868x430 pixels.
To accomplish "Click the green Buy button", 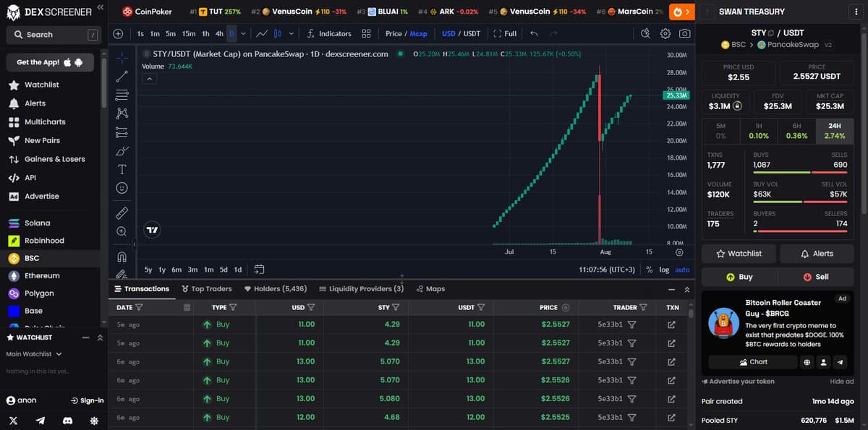I will tap(739, 277).
